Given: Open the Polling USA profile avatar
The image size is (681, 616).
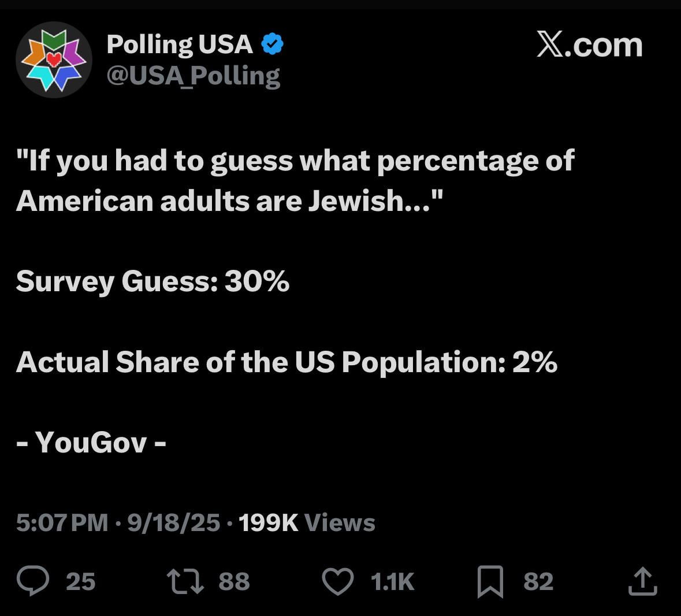Looking at the screenshot, I should point(54,60).
